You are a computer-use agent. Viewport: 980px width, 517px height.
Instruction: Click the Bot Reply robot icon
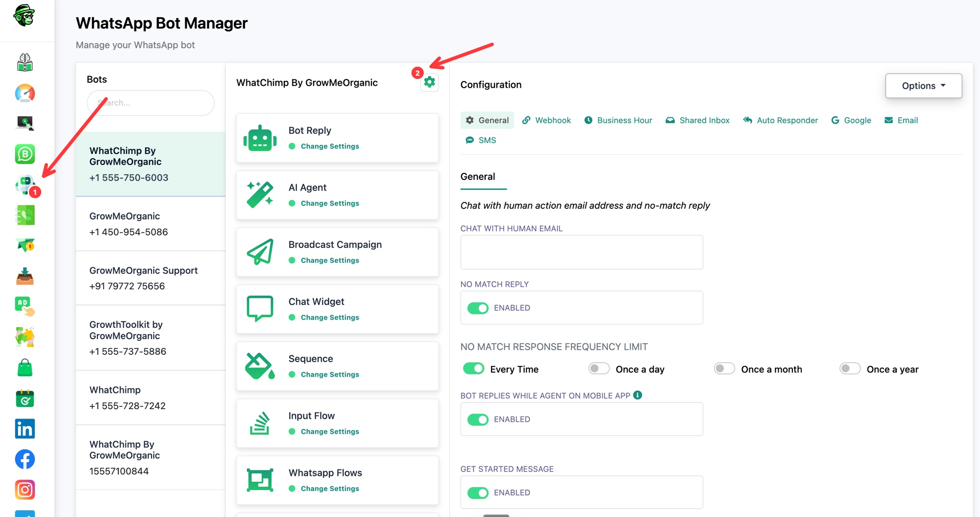coord(260,138)
